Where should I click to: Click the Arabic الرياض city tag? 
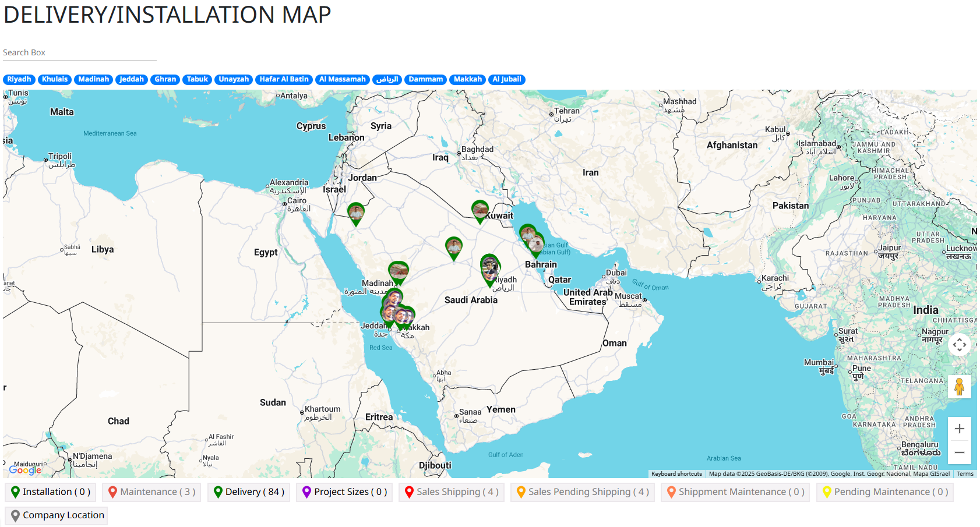pyautogui.click(x=387, y=79)
